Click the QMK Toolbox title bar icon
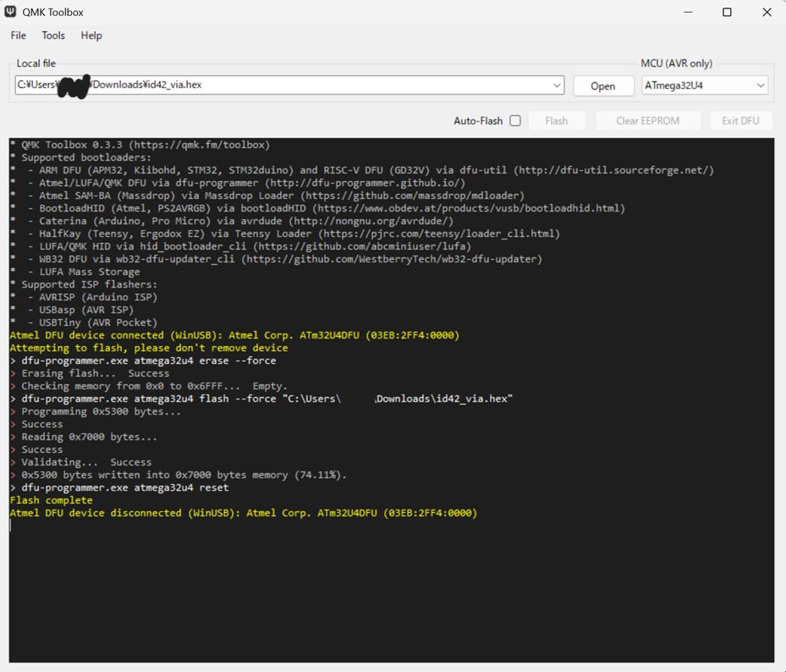This screenshot has height=672, width=786. pos(11,12)
